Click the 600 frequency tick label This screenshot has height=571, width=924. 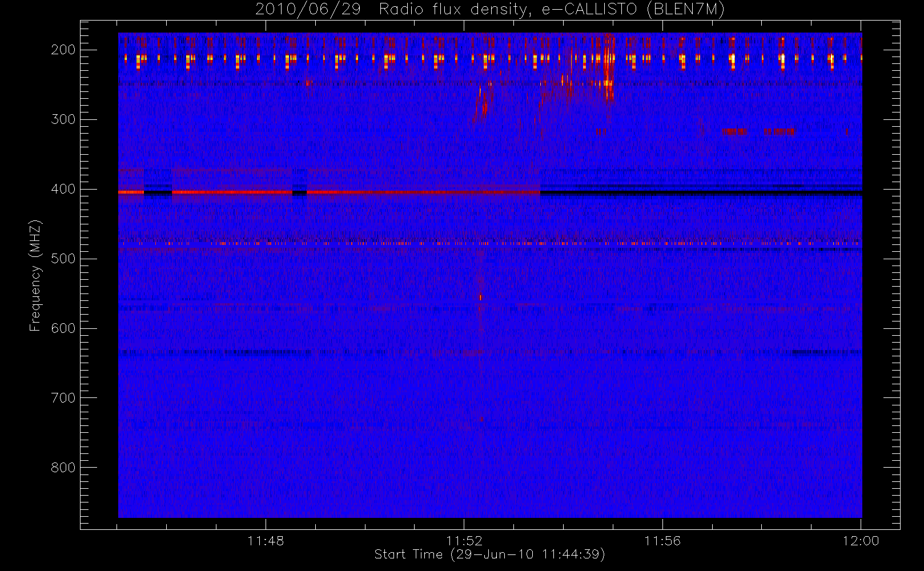tap(63, 328)
